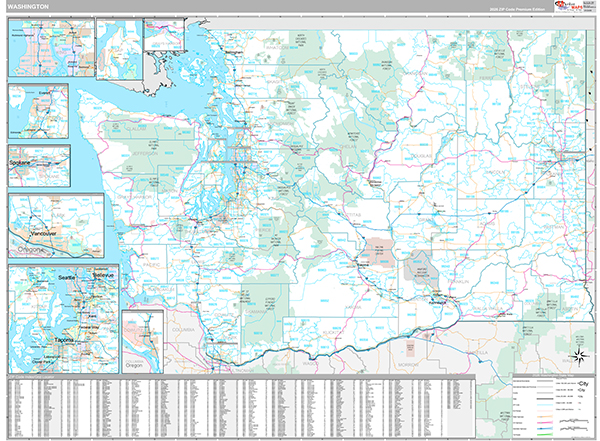Screen dimensions: 600x441
Task: Click the JEFFERSON county label
Action: pos(145,154)
